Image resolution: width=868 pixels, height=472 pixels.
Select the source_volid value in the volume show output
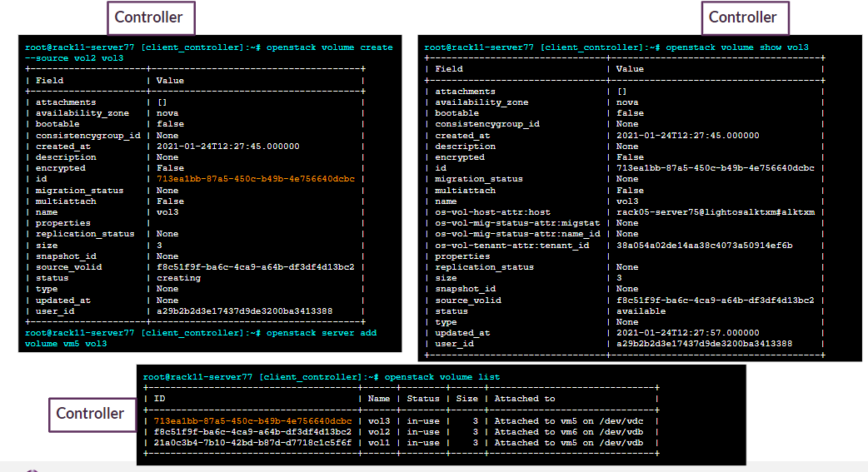tap(716, 300)
